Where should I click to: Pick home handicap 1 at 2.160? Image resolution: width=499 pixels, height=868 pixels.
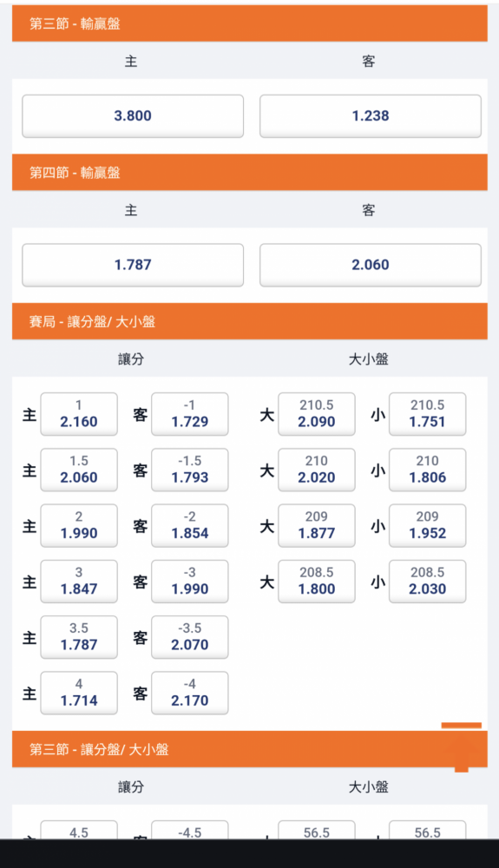pos(79,414)
